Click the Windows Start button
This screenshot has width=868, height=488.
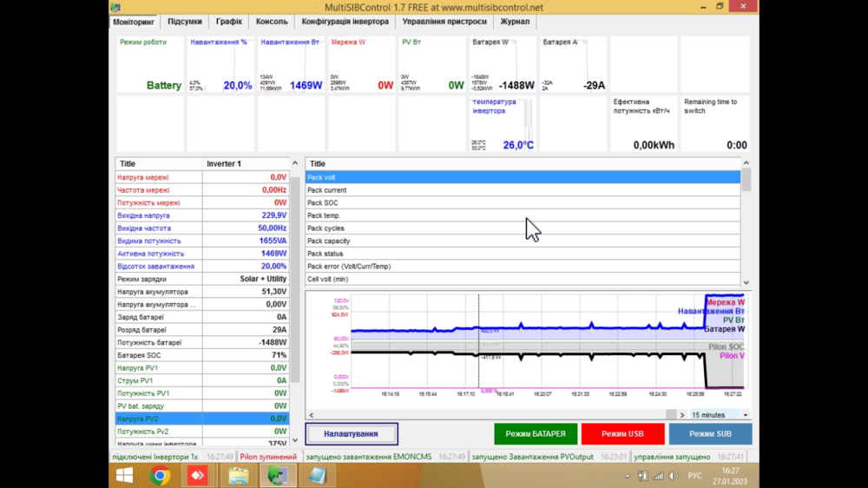tap(124, 475)
